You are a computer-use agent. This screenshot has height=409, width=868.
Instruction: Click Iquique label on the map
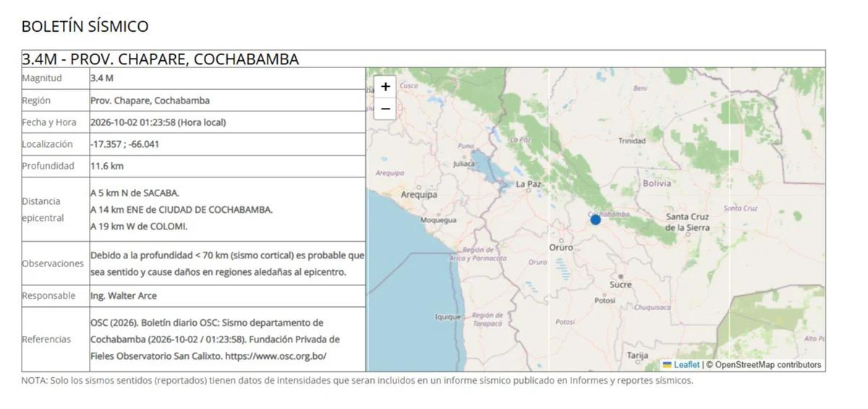[x=448, y=317]
